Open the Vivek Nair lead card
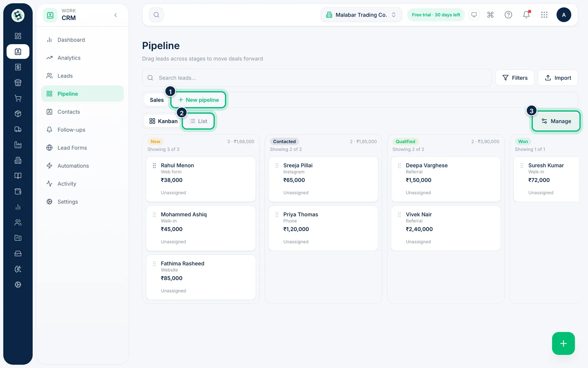 click(x=446, y=228)
